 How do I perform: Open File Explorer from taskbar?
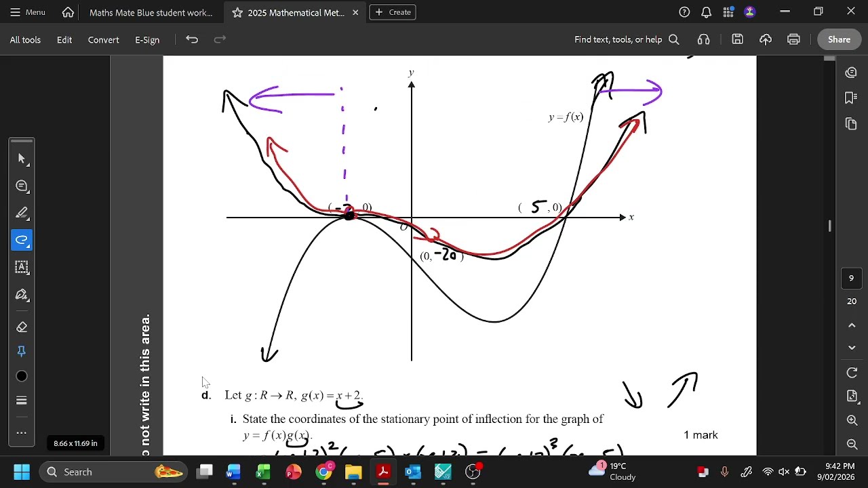click(x=353, y=472)
